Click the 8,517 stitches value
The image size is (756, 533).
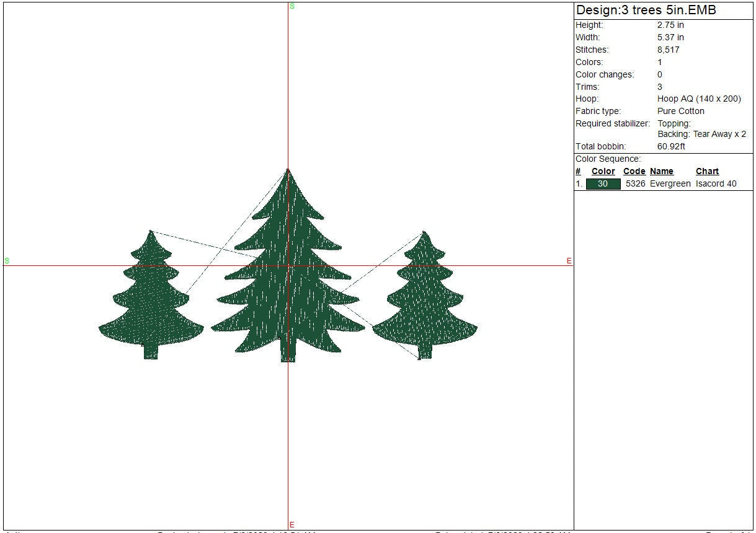pos(668,50)
